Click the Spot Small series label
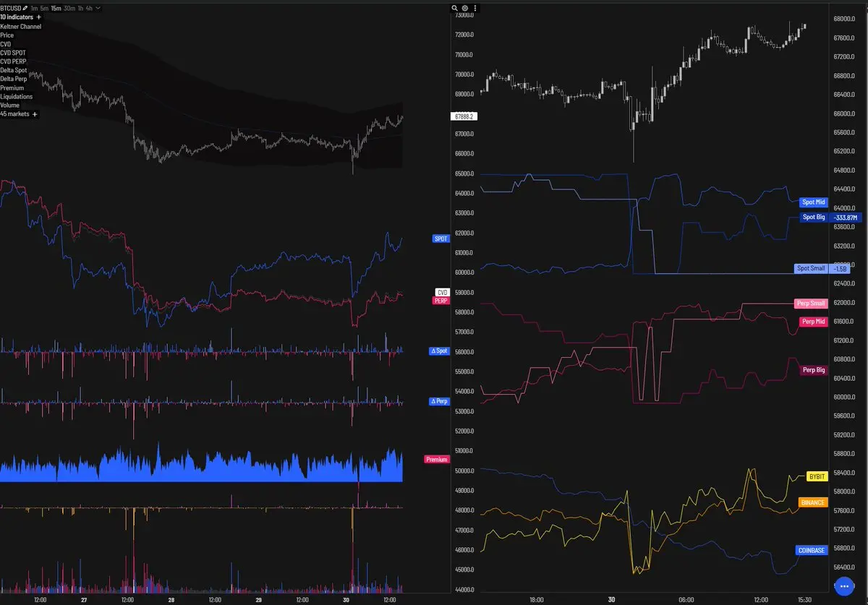 [811, 268]
